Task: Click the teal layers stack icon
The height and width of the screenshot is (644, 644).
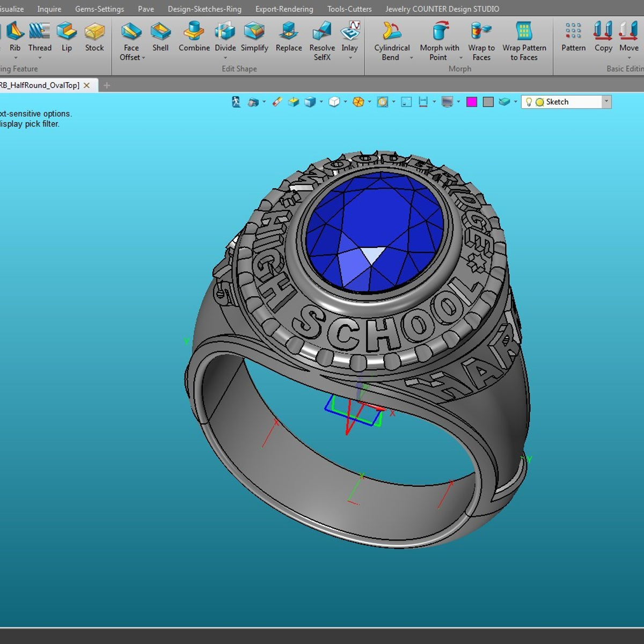Action: pos(504,102)
